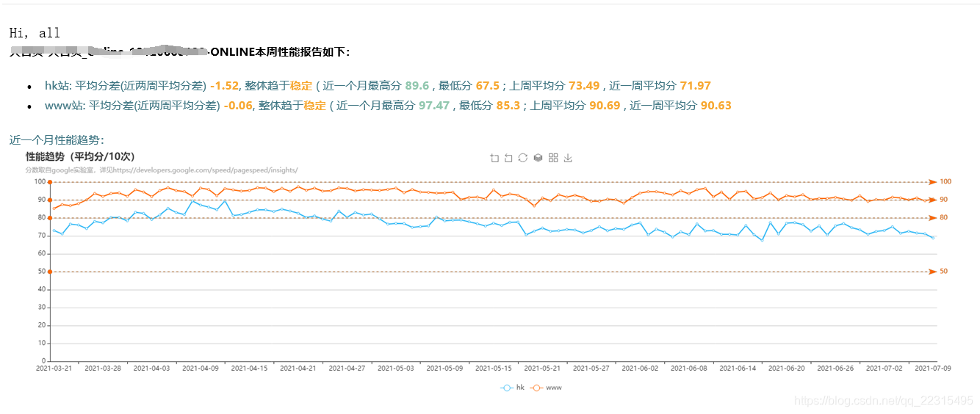Screen dimensions: 980x414
Task: Click x-axis date 2021-04-09
Action: point(200,368)
